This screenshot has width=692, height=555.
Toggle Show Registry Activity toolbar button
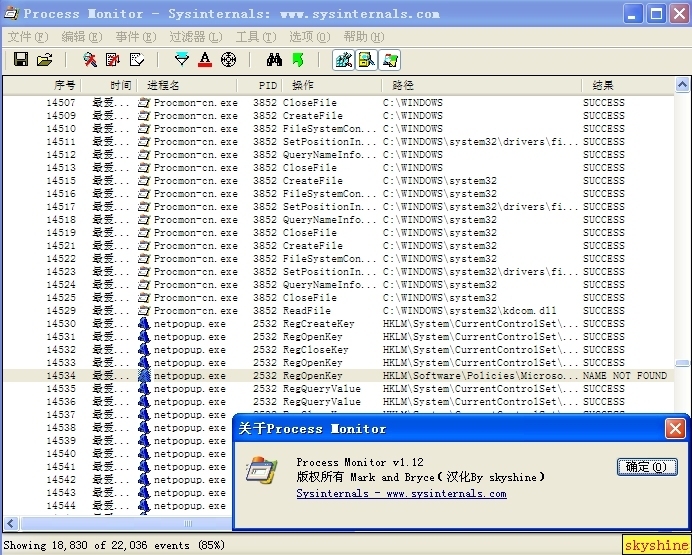(x=343, y=60)
